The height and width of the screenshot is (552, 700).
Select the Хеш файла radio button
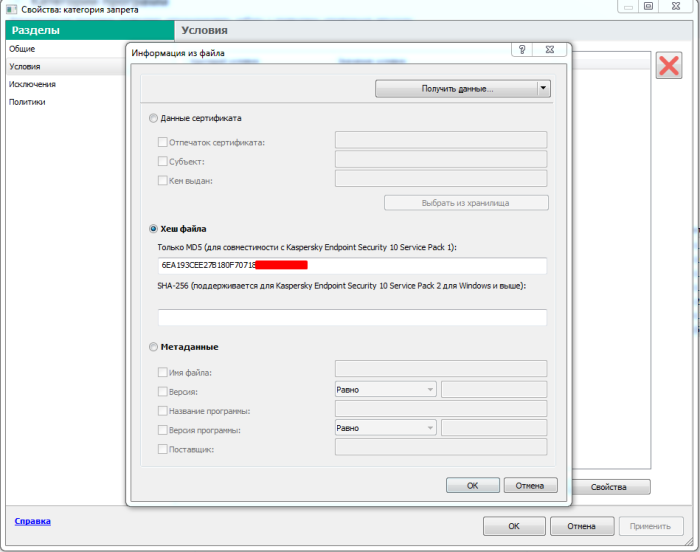pos(153,229)
